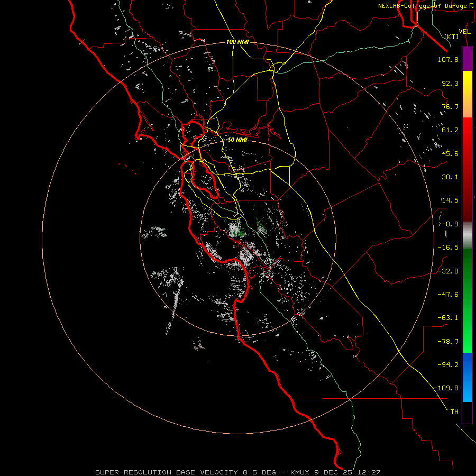Select the 76.7 velocity scale value
This screenshot has width=476, height=476.
coord(450,106)
